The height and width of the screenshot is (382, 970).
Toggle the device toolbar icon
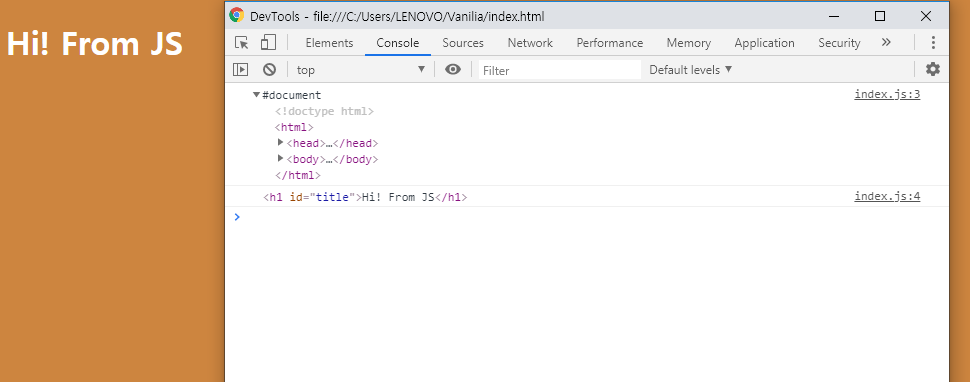pos(268,43)
